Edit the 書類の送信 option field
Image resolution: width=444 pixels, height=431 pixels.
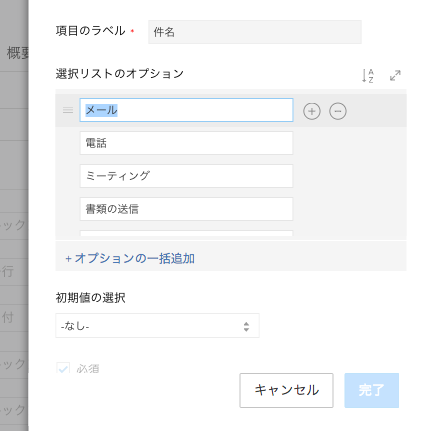pos(186,209)
